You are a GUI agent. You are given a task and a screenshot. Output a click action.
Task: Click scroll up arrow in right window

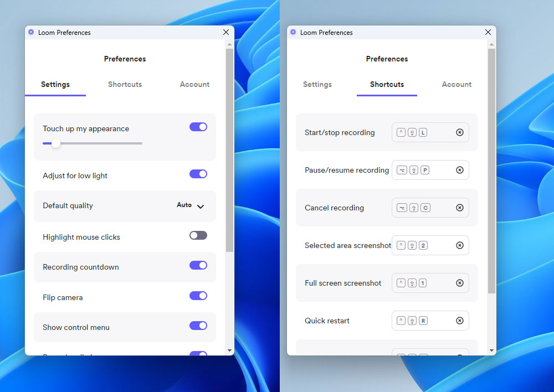[491, 44]
